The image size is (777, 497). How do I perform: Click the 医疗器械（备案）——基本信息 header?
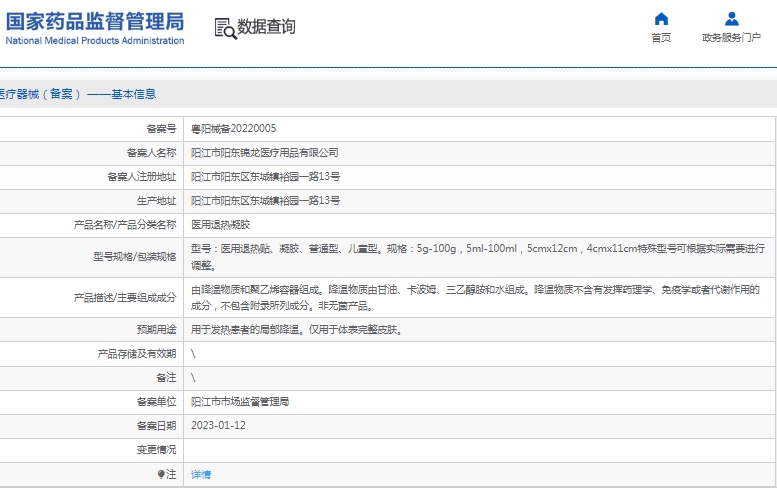pos(78,94)
